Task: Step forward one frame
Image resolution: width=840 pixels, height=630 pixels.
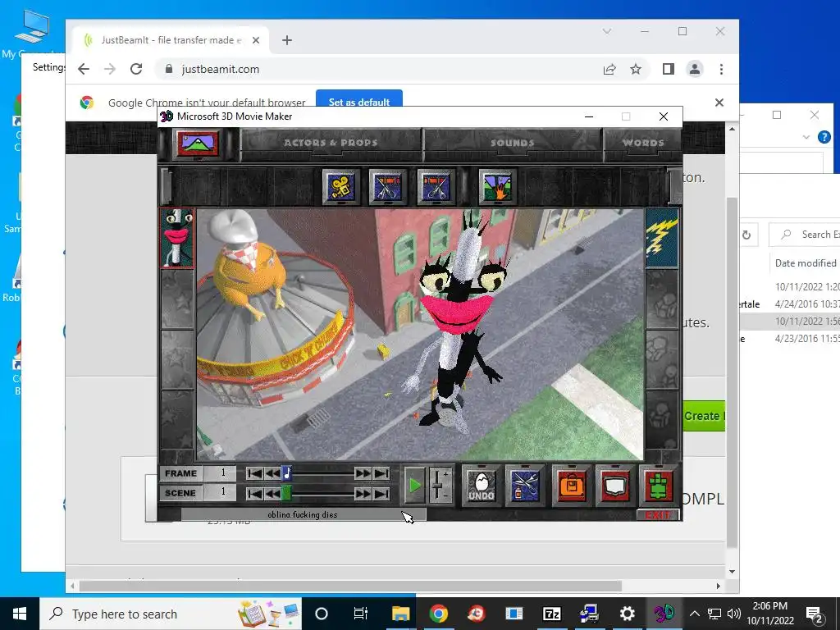Action: [x=363, y=473]
